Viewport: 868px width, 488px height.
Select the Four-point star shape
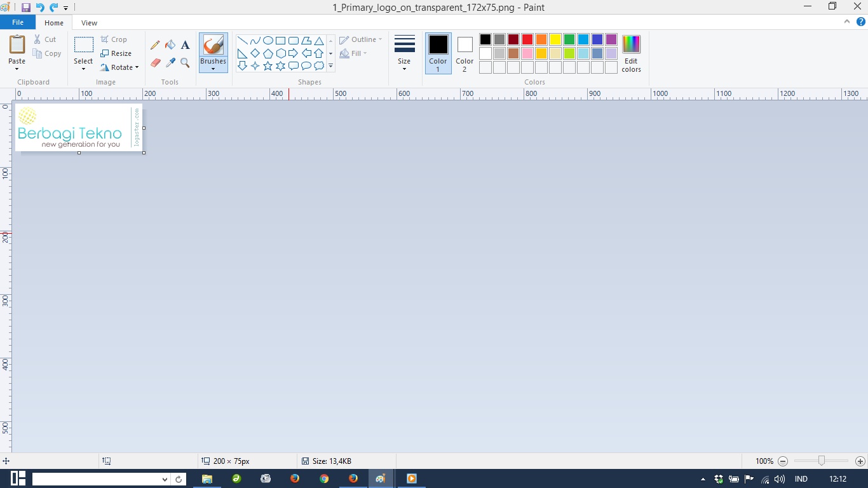coord(255,66)
